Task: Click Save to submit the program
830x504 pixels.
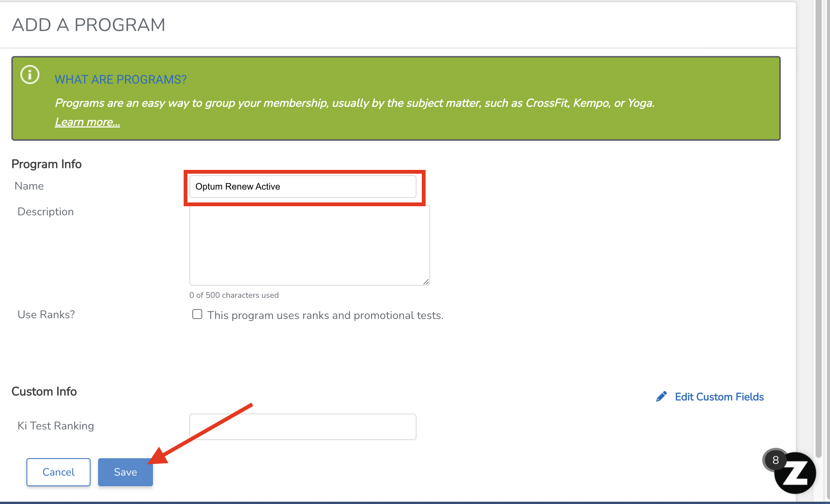Action: (x=125, y=472)
